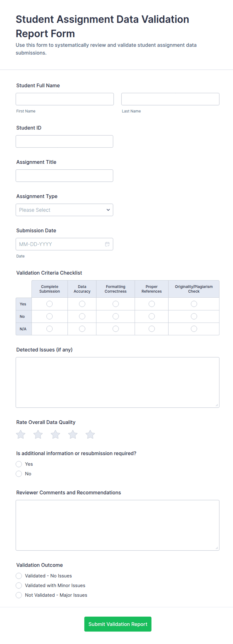233x644 pixels.
Task: Open the calendar picker icon in Submission Date
Action: [107, 244]
